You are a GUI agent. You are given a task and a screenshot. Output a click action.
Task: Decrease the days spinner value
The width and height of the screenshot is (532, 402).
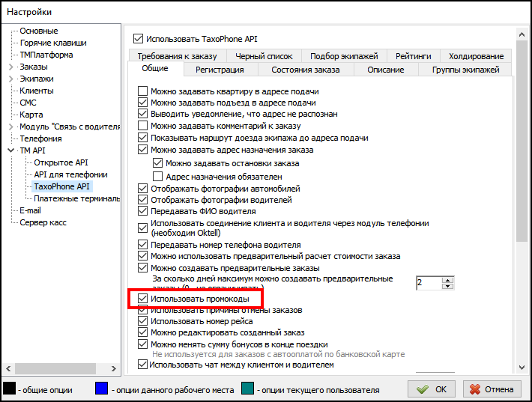point(448,286)
